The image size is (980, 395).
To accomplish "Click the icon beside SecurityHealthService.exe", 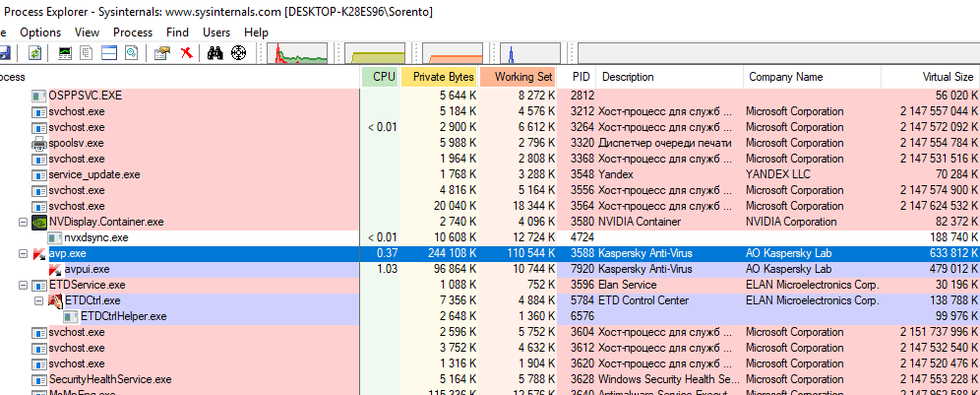I will click(x=39, y=379).
